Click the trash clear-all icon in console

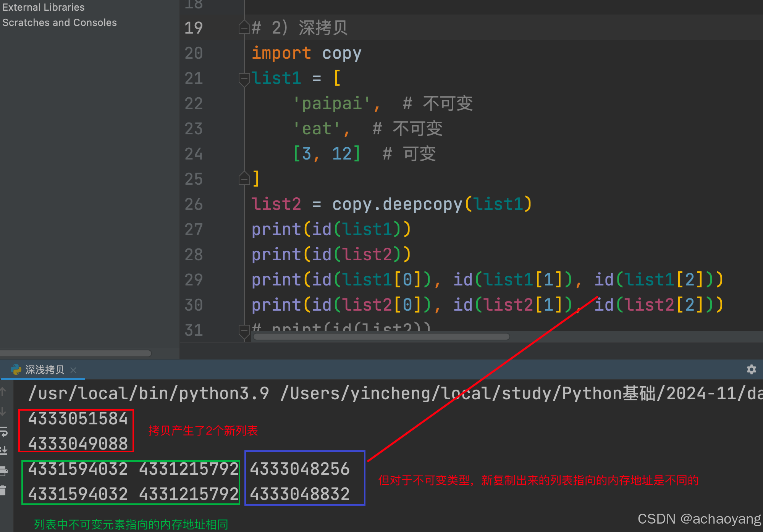[3, 490]
